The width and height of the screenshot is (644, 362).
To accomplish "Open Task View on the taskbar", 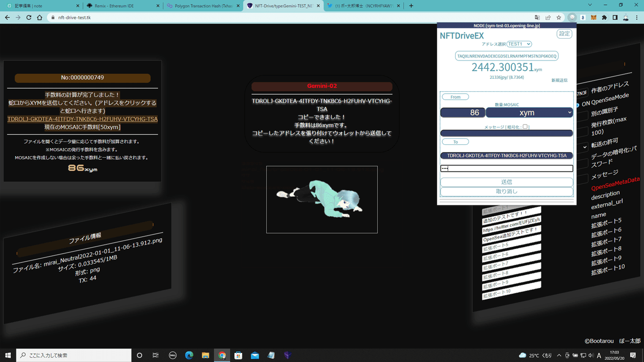I will (x=155, y=355).
